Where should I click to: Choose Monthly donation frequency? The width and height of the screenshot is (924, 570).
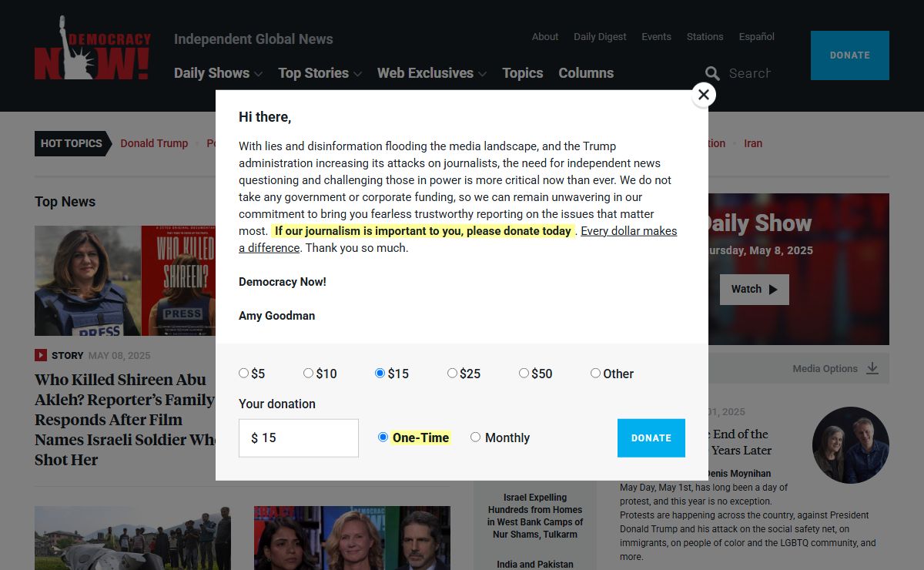pyautogui.click(x=475, y=437)
